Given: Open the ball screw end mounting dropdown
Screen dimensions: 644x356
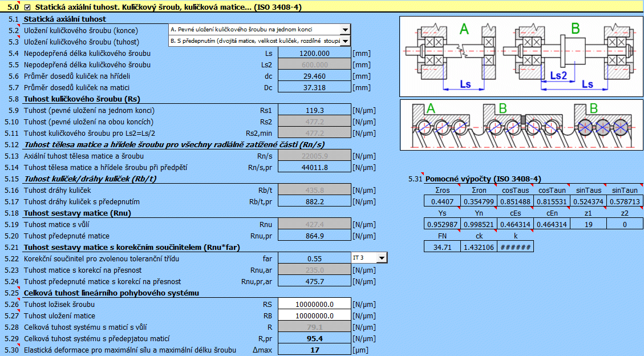Looking at the screenshot, I should click(346, 30).
